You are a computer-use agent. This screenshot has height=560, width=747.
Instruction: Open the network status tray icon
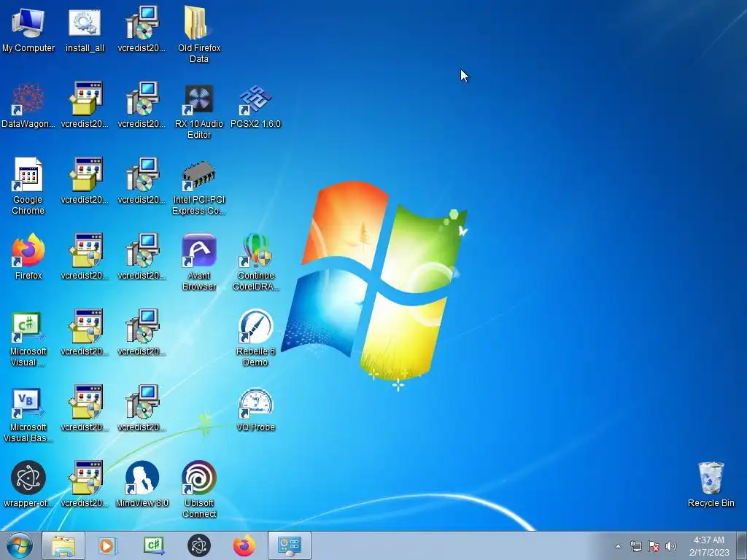point(635,546)
